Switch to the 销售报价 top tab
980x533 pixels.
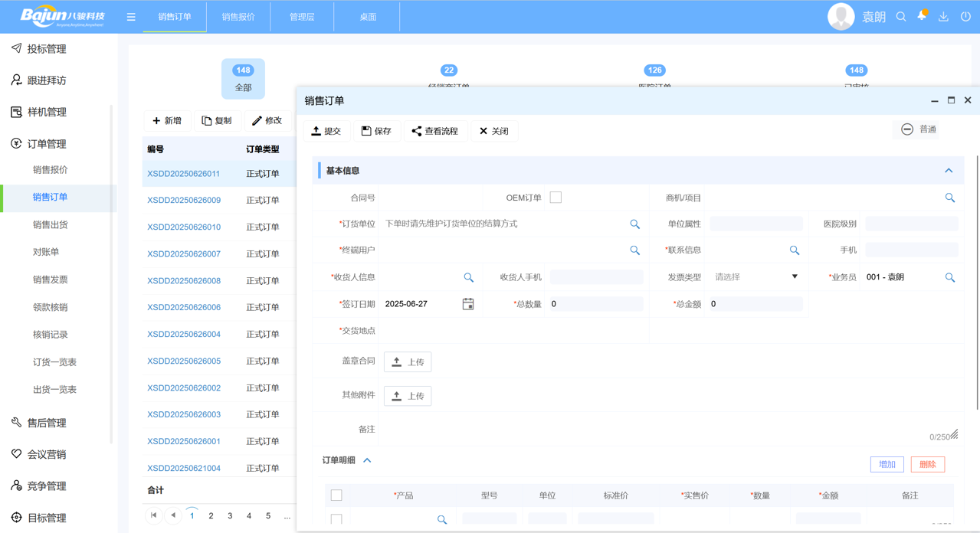(238, 15)
